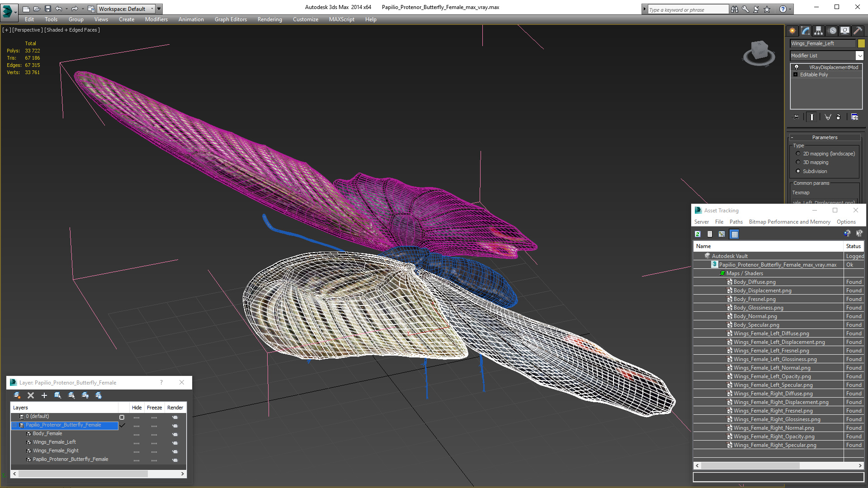Select 2D mapping (landscape) radio option
The image size is (868, 488).
798,154
